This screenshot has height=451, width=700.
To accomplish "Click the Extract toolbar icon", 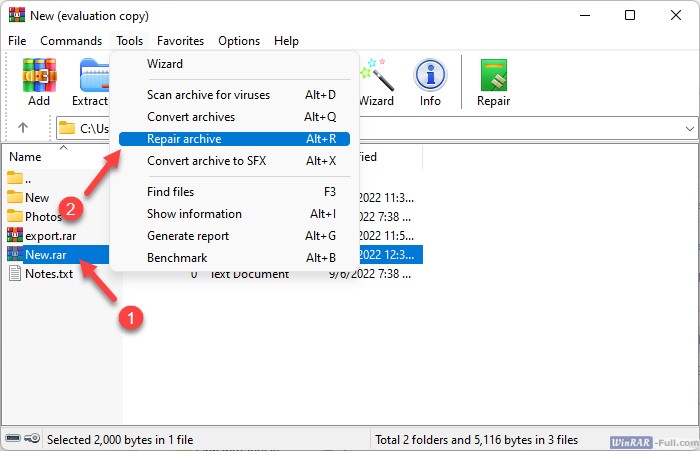I will [x=92, y=81].
